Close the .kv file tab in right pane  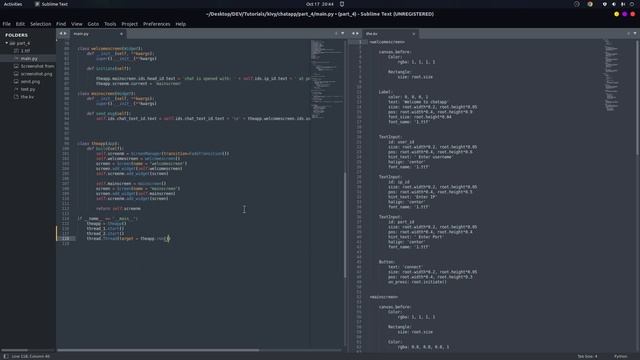[413, 34]
